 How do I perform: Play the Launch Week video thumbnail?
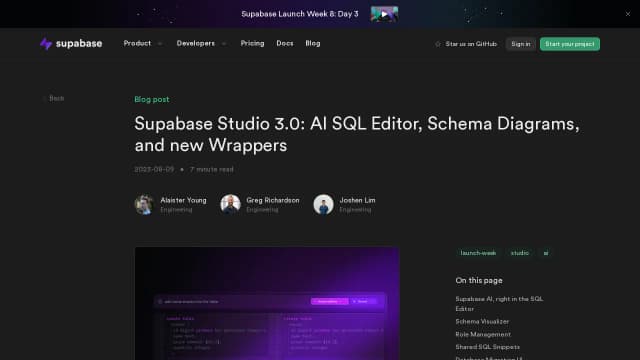pos(384,14)
